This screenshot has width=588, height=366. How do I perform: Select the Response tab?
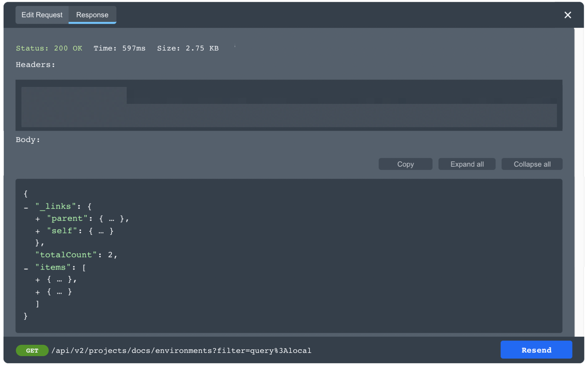[x=92, y=15]
